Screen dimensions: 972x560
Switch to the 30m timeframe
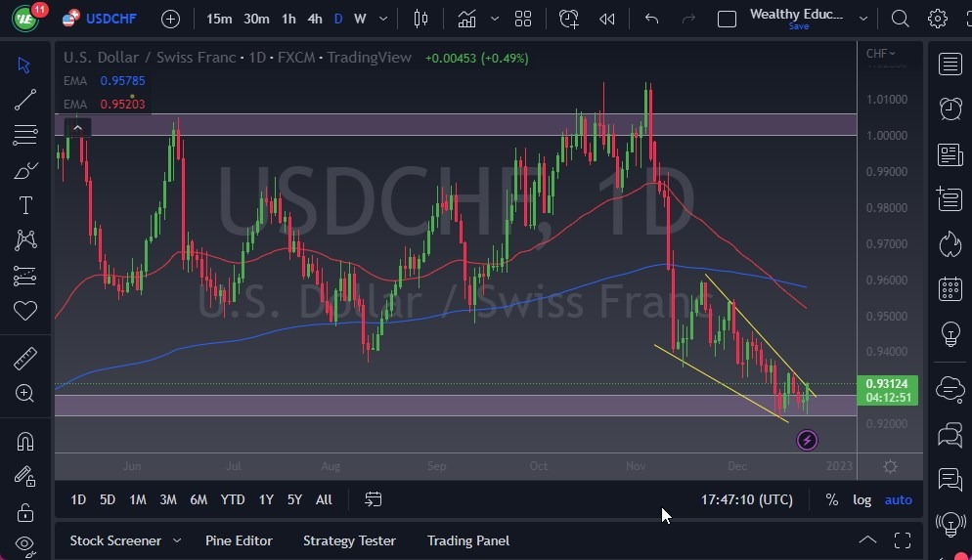pyautogui.click(x=256, y=20)
